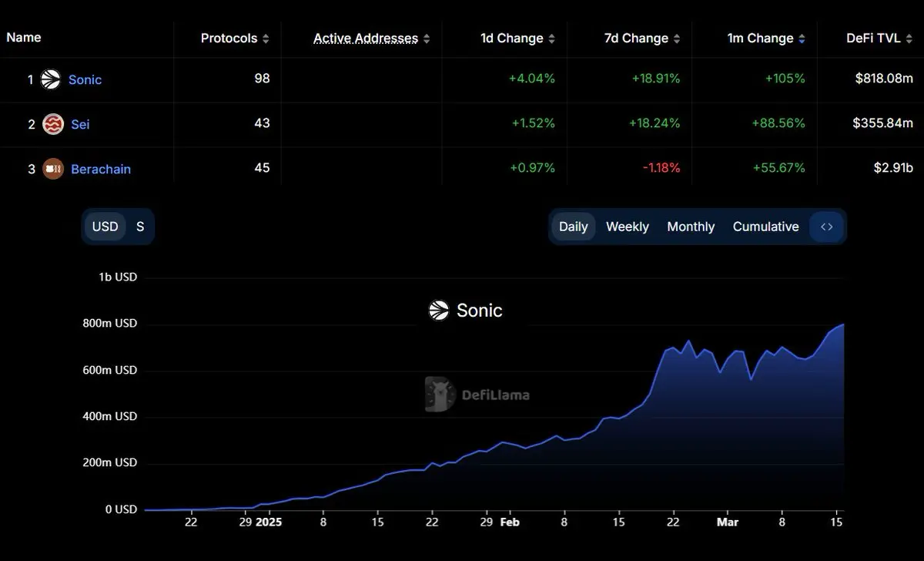Viewport: 924px width, 561px height.
Task: Click the 2025 x-axis label
Action: pos(269,522)
